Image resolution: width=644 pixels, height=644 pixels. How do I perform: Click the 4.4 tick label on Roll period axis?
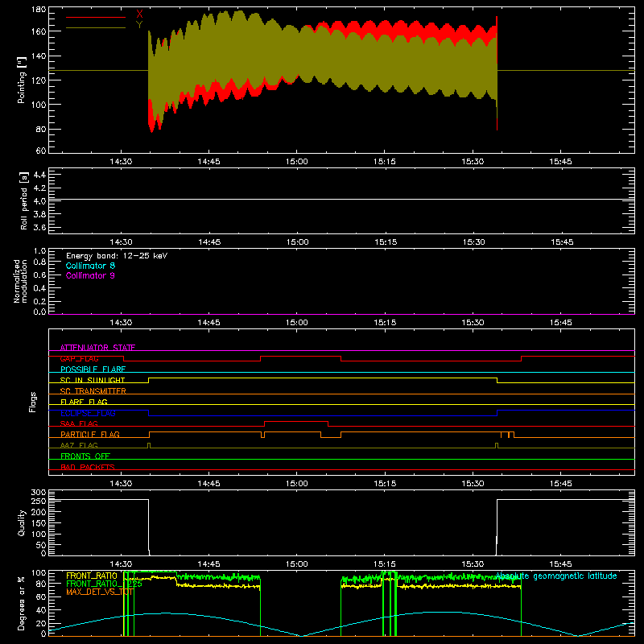coord(39,175)
